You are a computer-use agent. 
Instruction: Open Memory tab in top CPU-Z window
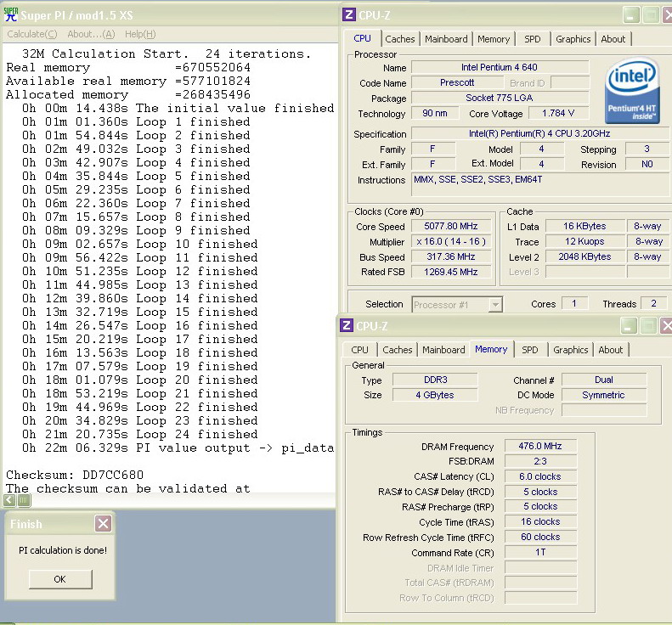tap(494, 39)
